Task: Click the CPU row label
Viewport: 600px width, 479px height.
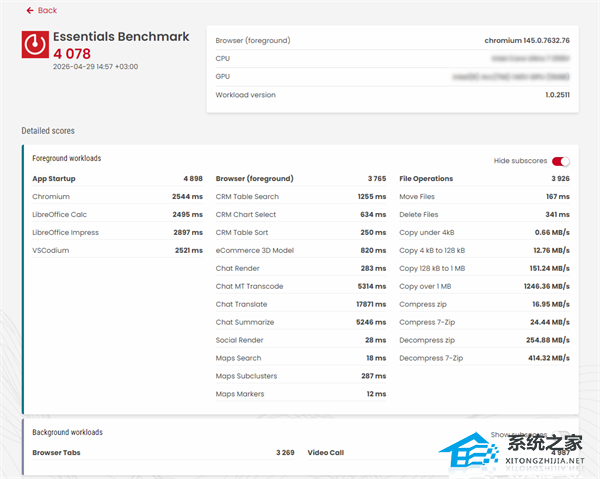Action: pyautogui.click(x=223, y=59)
